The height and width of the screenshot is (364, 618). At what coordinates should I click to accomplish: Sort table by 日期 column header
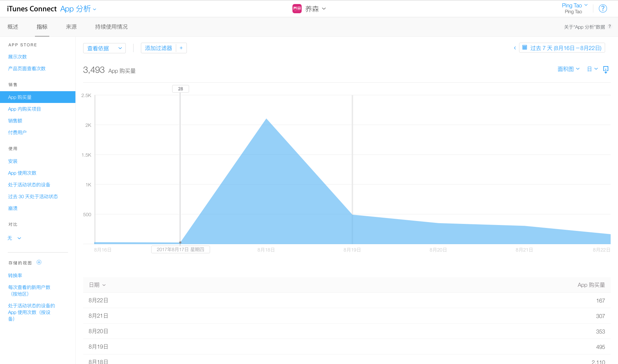[97, 285]
